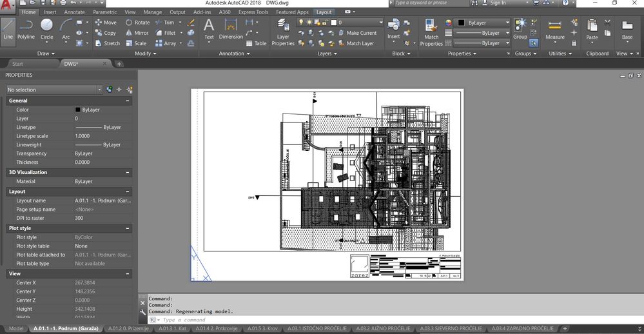The image size is (644, 334).
Task: Click the Copy modify tool
Action: [106, 33]
